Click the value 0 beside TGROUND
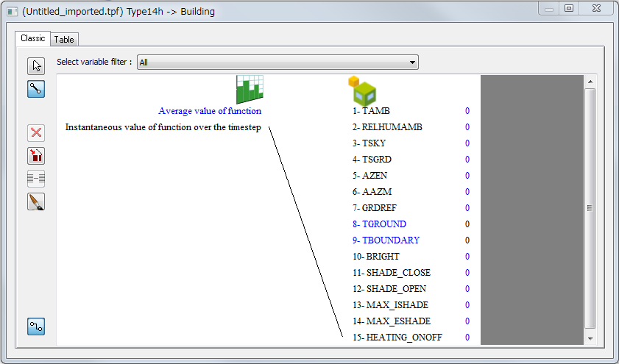 point(467,224)
